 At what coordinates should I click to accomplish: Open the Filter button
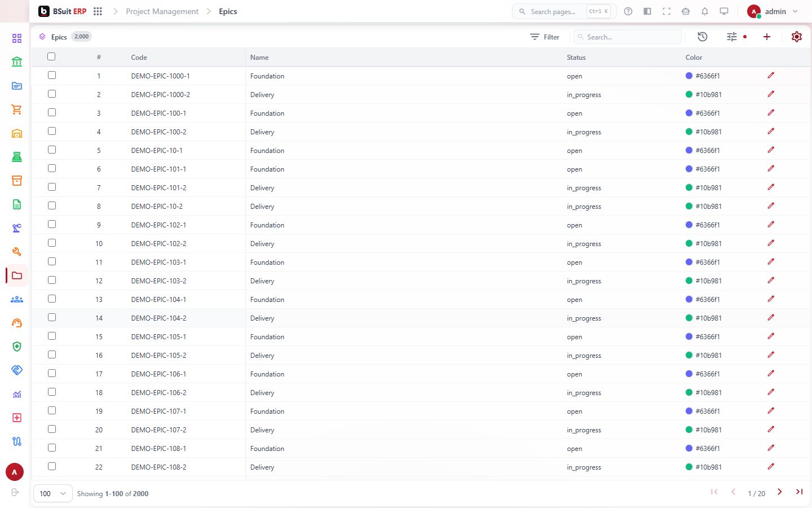(545, 37)
